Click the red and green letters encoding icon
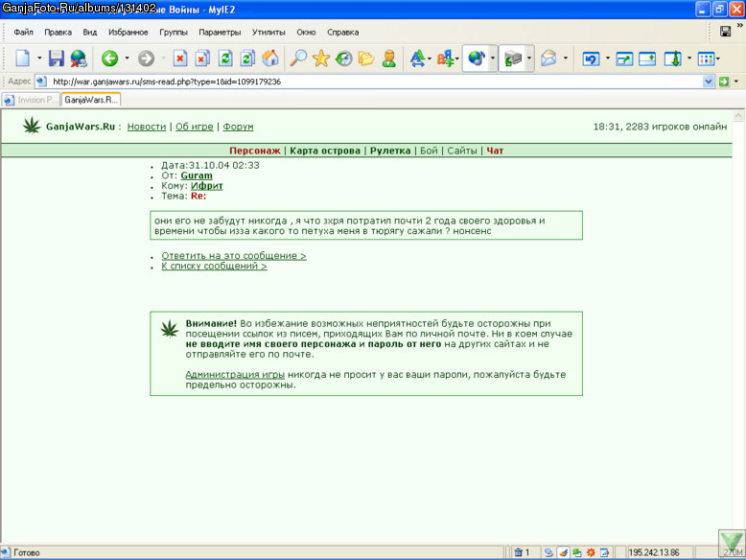Screen dimensions: 746x560 click(x=445, y=58)
